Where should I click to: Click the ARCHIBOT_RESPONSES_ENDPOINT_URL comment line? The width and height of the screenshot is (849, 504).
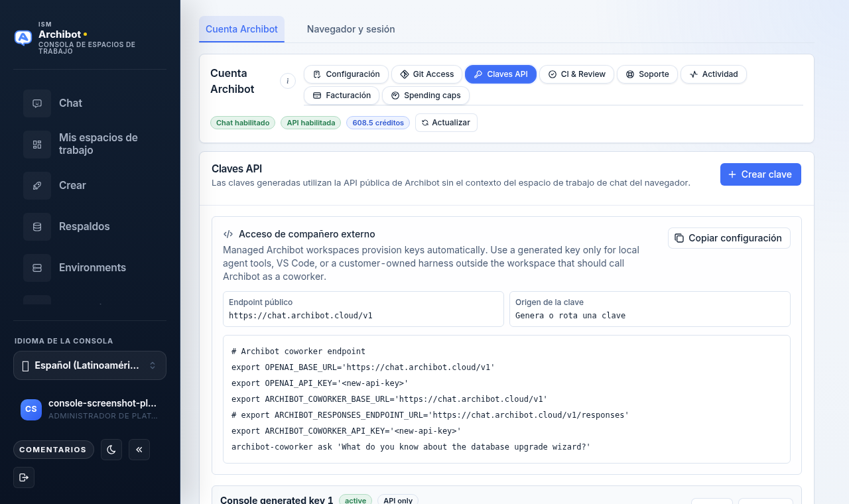click(430, 414)
